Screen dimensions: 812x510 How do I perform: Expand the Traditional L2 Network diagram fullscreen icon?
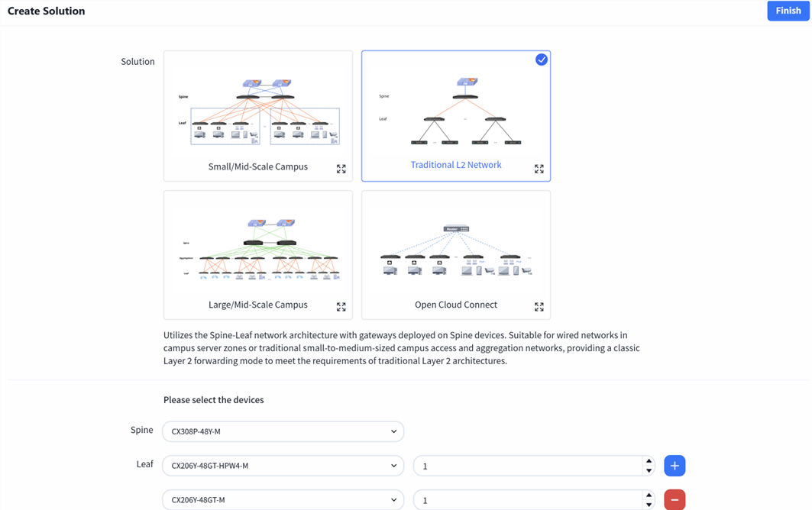539,169
